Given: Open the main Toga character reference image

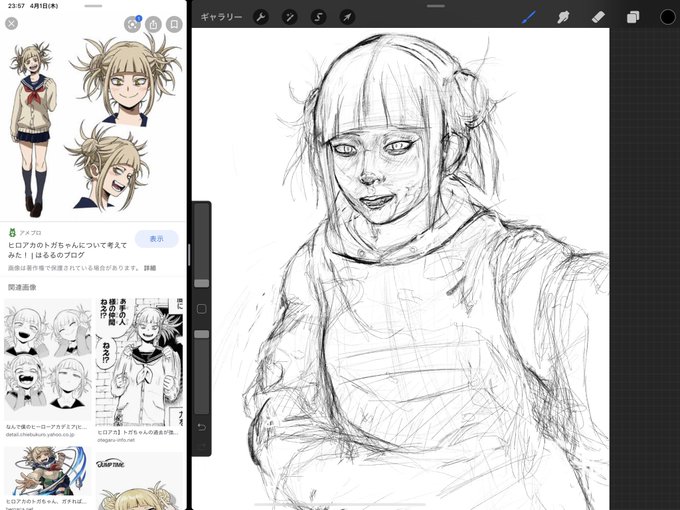Looking at the screenshot, I should pyautogui.click(x=93, y=128).
